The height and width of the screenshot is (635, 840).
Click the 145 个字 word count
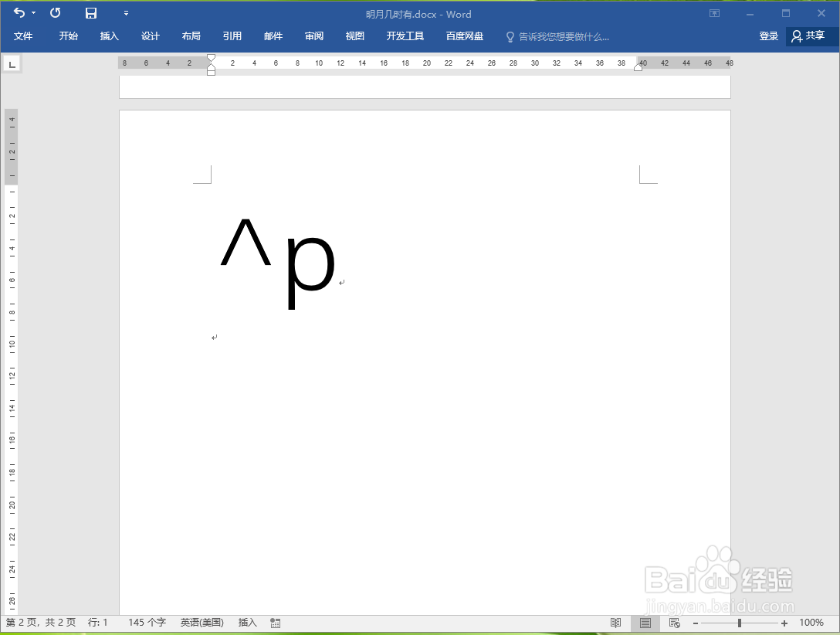[147, 622]
